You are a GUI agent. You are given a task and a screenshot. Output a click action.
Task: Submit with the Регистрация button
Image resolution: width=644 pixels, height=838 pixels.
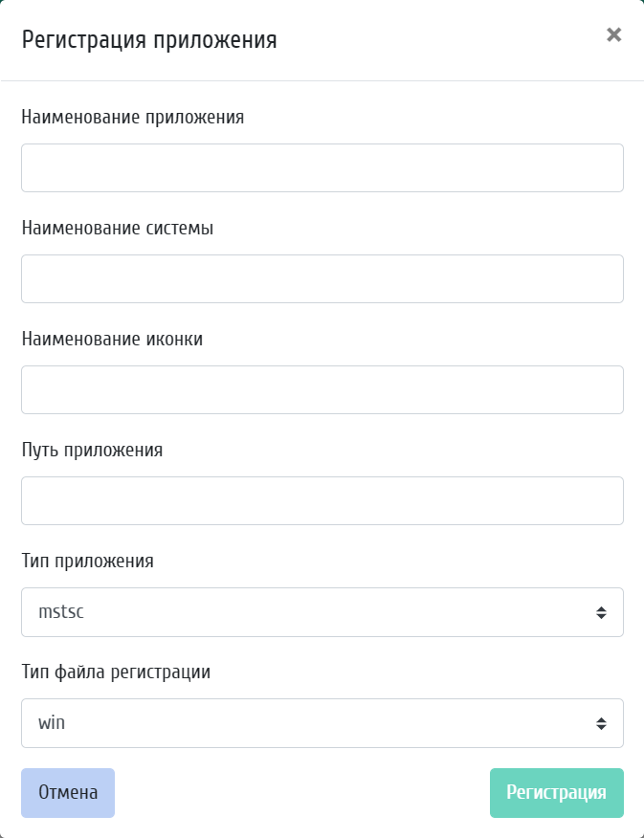click(x=556, y=793)
